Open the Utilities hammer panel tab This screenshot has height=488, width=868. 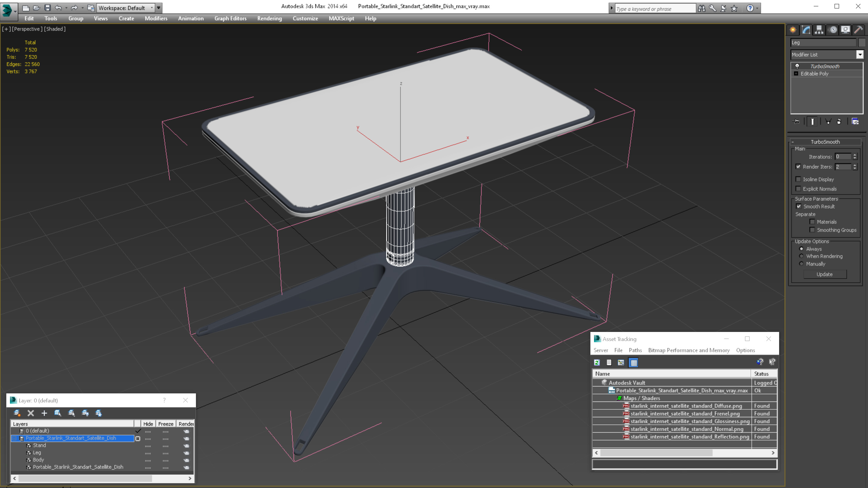(x=858, y=30)
